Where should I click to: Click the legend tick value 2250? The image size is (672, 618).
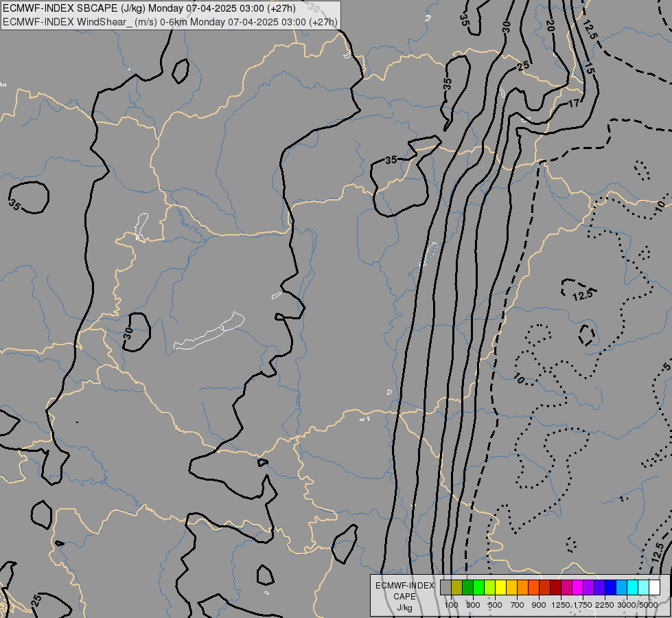604,605
